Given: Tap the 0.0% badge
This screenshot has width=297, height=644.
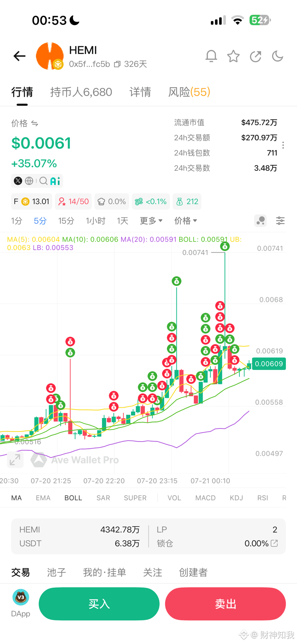Looking at the screenshot, I should point(112,202).
